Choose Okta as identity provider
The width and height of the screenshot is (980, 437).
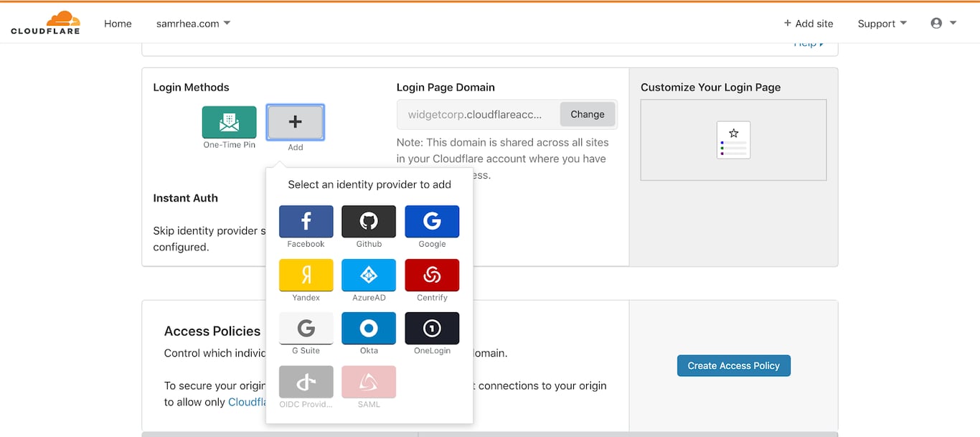(x=369, y=328)
